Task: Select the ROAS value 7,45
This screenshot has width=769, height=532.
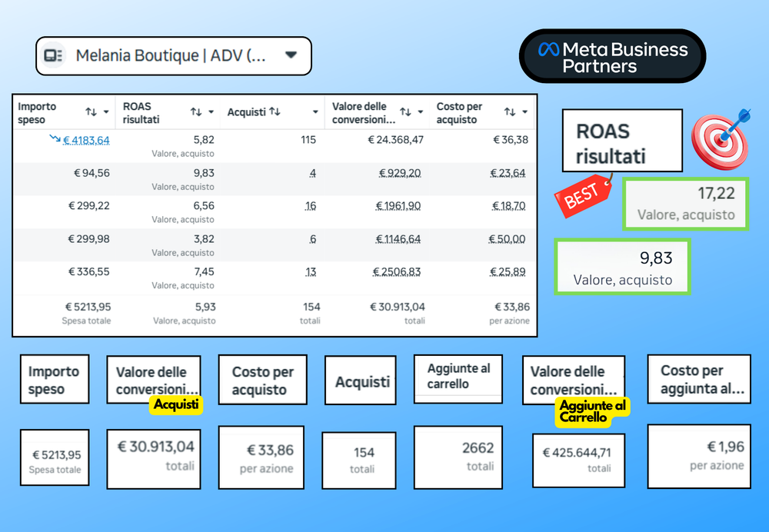Action: (204, 271)
